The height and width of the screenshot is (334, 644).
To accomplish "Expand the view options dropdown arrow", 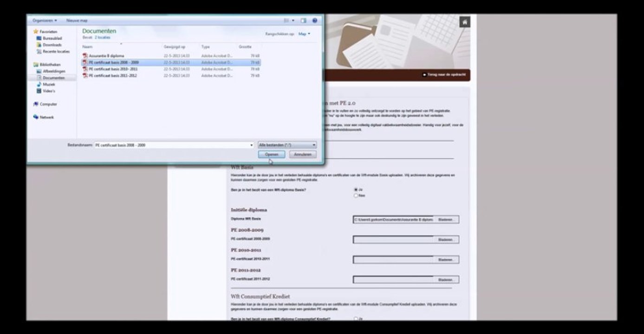I will [x=293, y=21].
